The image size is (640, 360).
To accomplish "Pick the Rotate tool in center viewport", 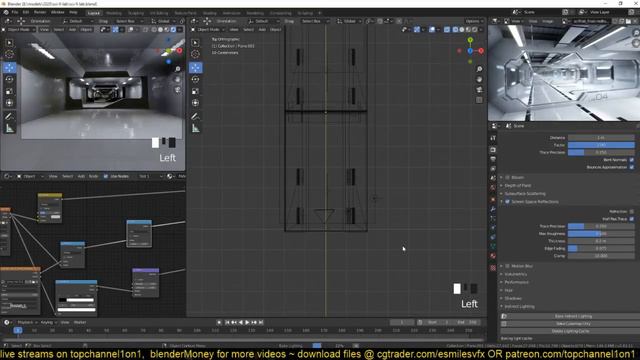I will [x=196, y=79].
